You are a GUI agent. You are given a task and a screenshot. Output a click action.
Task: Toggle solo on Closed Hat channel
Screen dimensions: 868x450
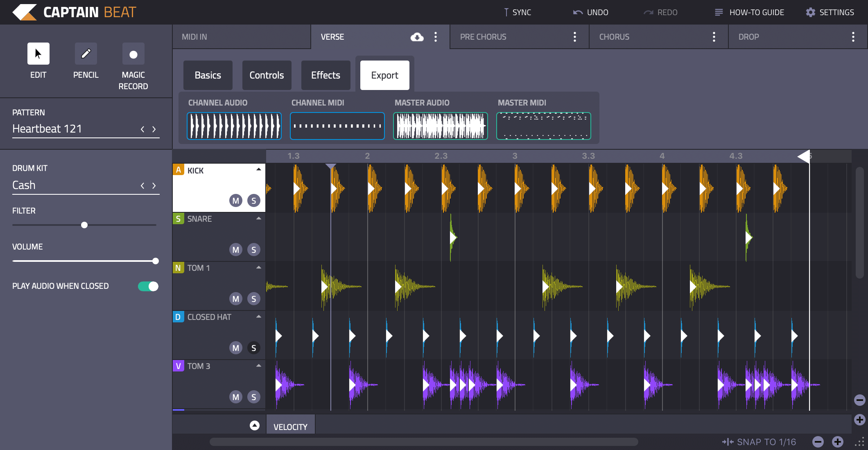[254, 348]
